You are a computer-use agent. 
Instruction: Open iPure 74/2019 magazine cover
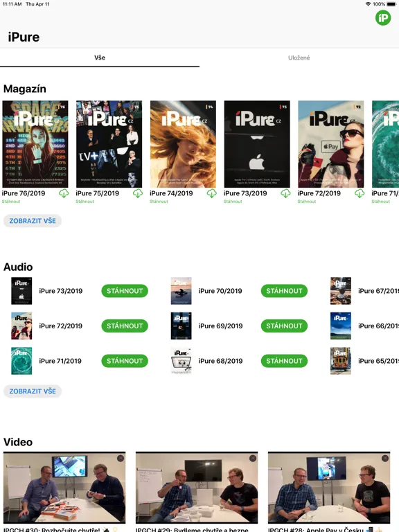[x=183, y=144]
